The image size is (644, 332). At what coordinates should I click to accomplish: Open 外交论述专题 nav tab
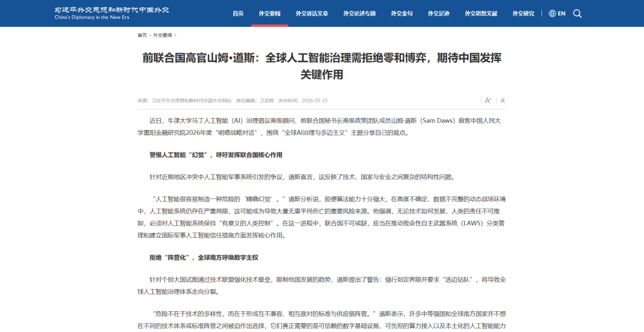360,14
